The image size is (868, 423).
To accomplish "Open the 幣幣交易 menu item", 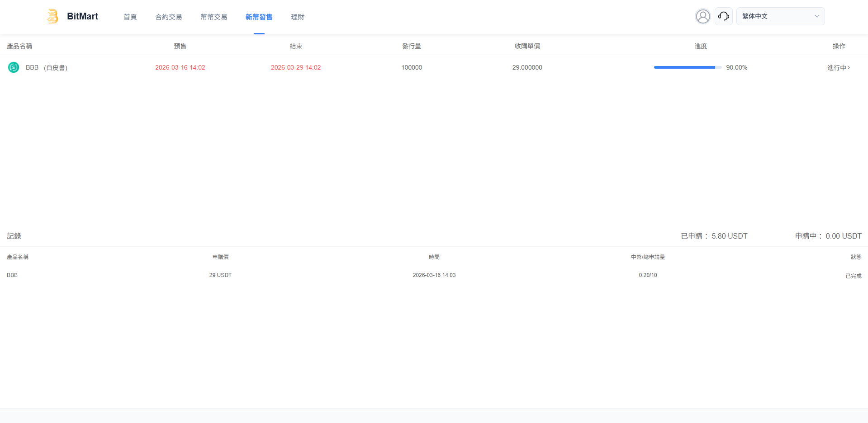I will point(214,17).
